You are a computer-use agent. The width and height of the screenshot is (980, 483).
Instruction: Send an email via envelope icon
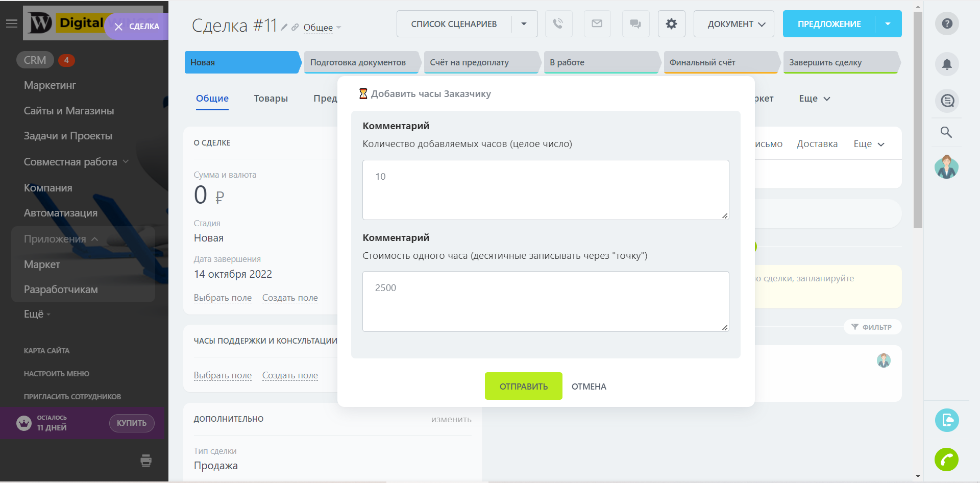point(597,24)
